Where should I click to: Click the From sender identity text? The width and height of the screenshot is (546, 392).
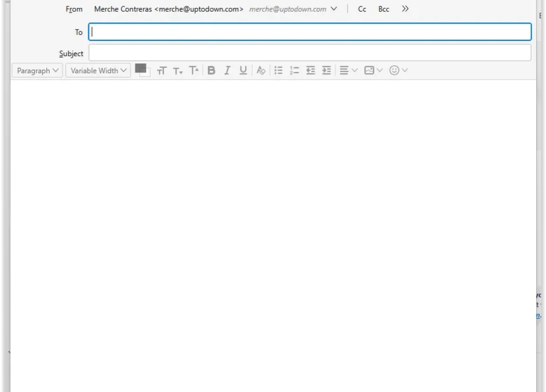click(x=169, y=9)
